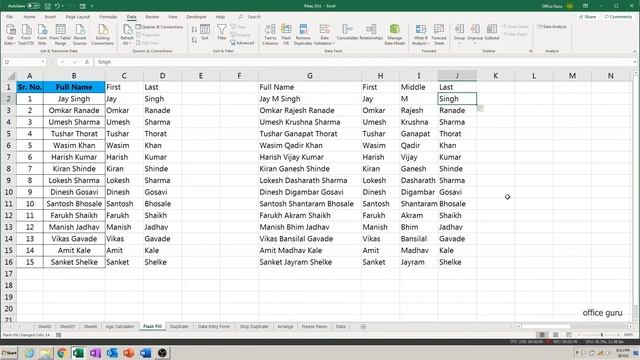Screen dimensions: 640x360
Task: Run Flash Fill from the ribbon
Action: 286,34
